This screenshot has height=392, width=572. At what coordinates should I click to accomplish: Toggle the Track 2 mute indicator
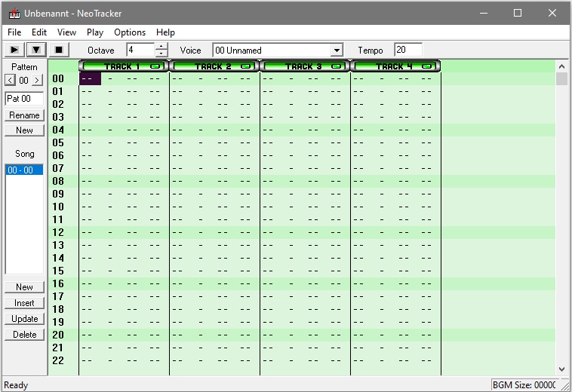click(246, 66)
